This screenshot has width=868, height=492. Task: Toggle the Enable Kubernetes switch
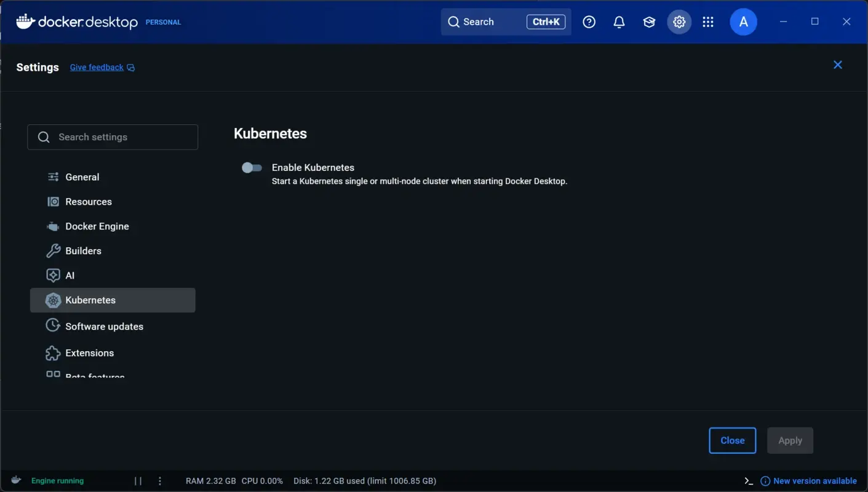click(252, 167)
